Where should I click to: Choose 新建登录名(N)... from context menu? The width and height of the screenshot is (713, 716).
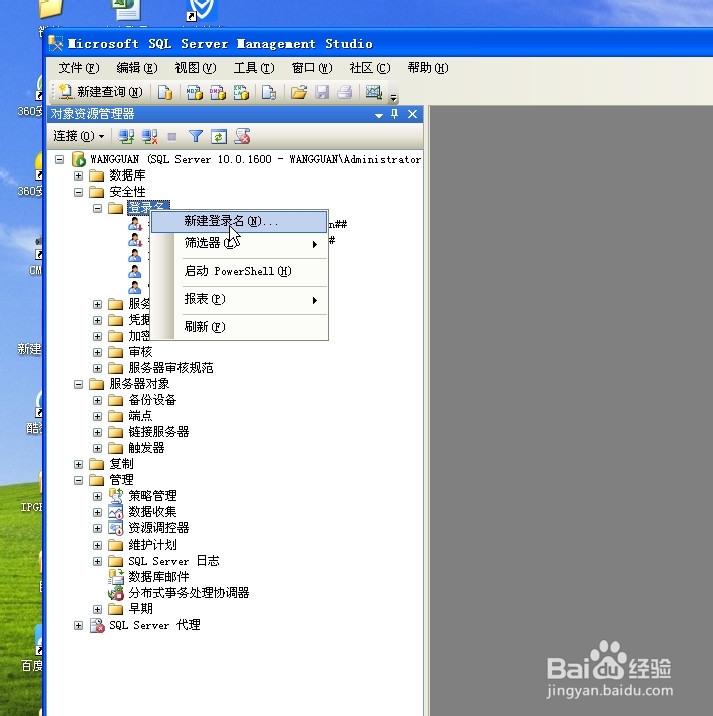239,221
